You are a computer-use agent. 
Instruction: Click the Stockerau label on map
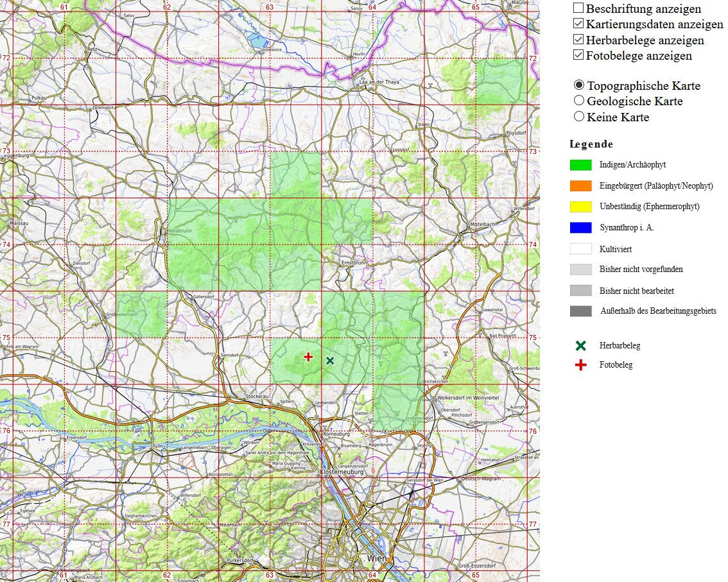pyautogui.click(x=257, y=397)
